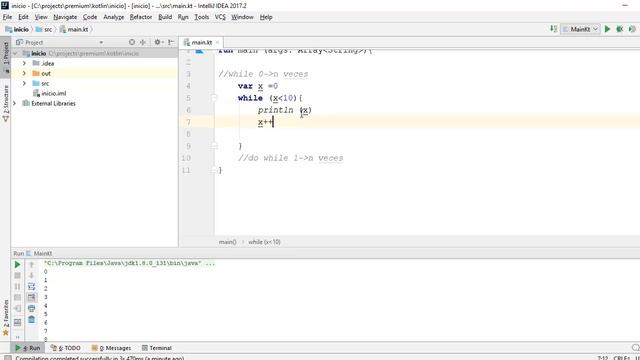The image size is (640, 360).
Task: Click the down stack trace arrow
Action: coord(31,276)
